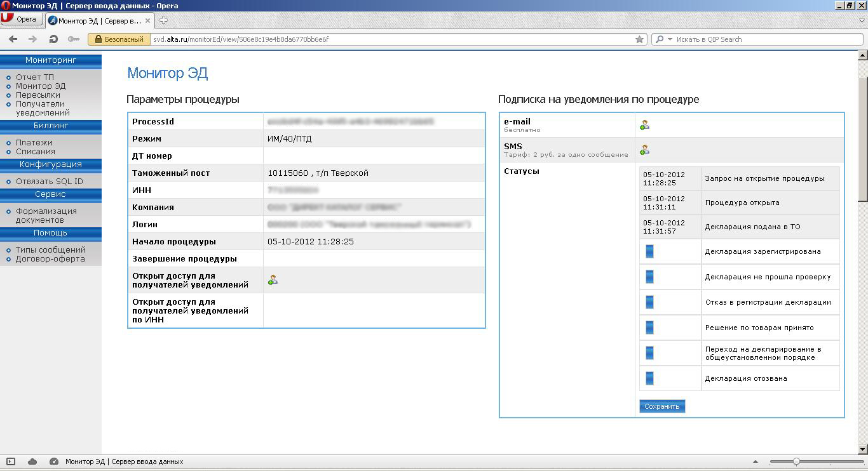Toggle 'Отказ в регистрации декларации' status
Screen dimensions: 868x471
click(x=649, y=302)
